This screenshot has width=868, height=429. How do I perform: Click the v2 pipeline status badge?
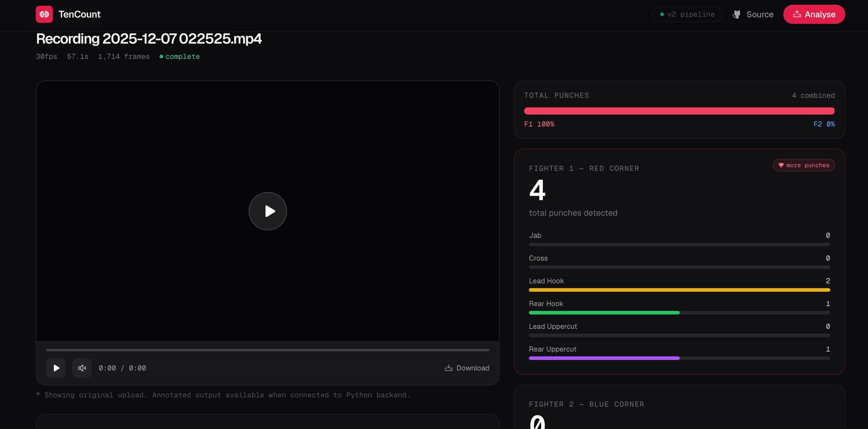click(x=687, y=14)
